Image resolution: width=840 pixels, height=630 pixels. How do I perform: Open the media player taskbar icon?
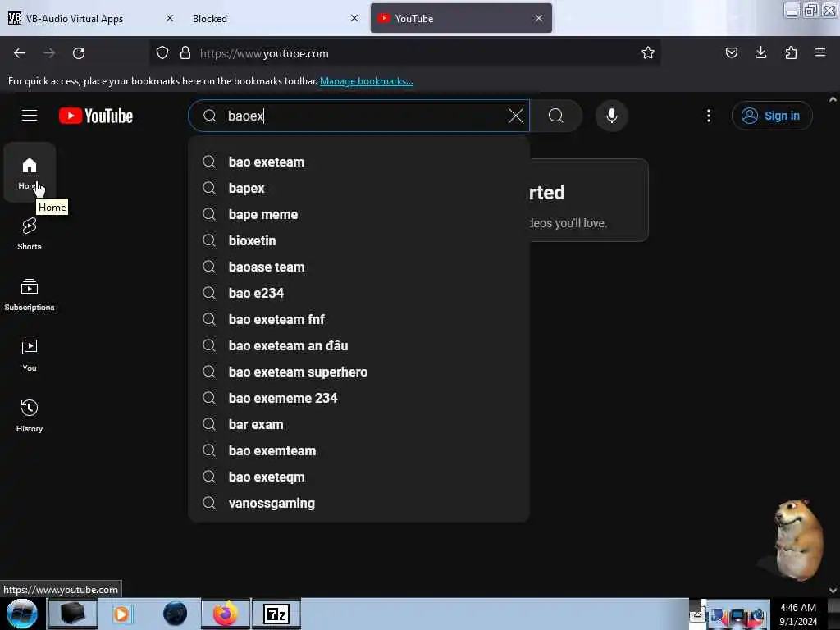point(122,614)
